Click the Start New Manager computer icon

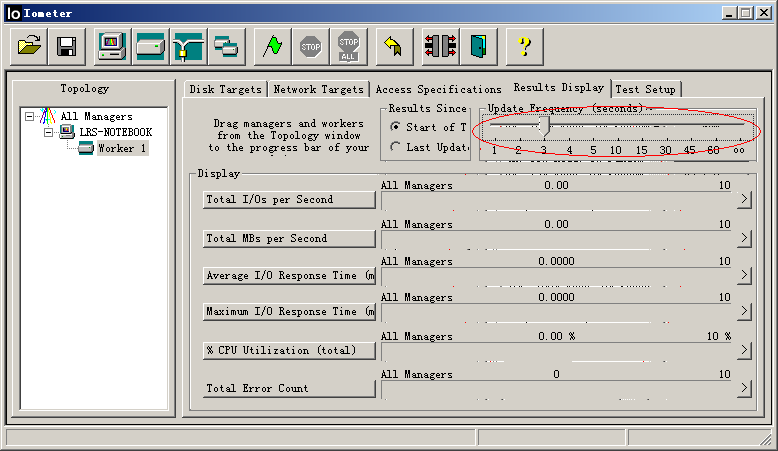tap(112, 46)
